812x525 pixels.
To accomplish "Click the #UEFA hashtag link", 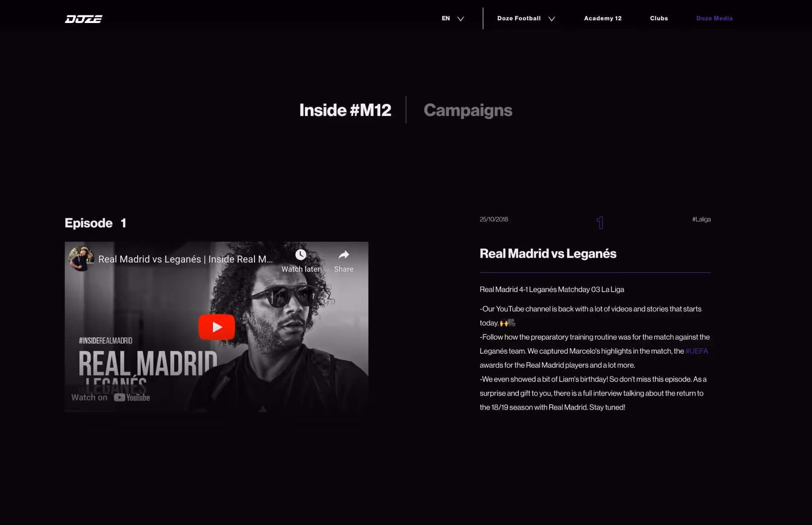I will (x=697, y=351).
